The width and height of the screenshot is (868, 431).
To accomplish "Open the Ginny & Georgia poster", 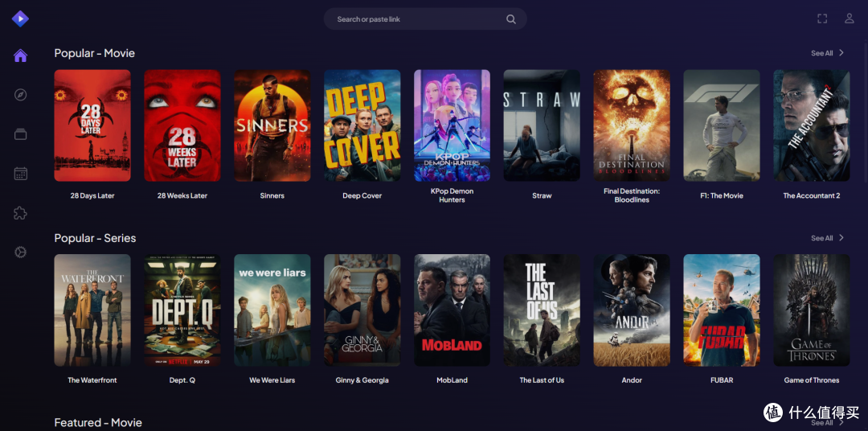I will pyautogui.click(x=362, y=310).
